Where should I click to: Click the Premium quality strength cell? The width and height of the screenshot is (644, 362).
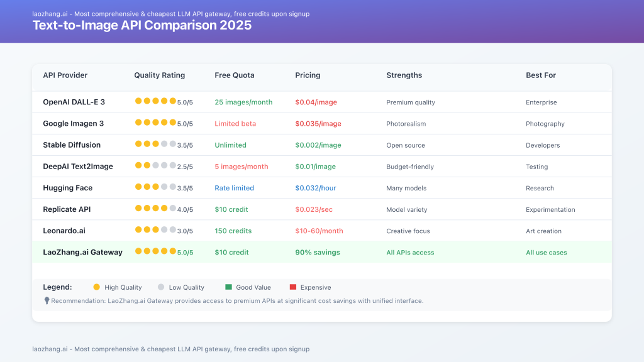pyautogui.click(x=410, y=102)
